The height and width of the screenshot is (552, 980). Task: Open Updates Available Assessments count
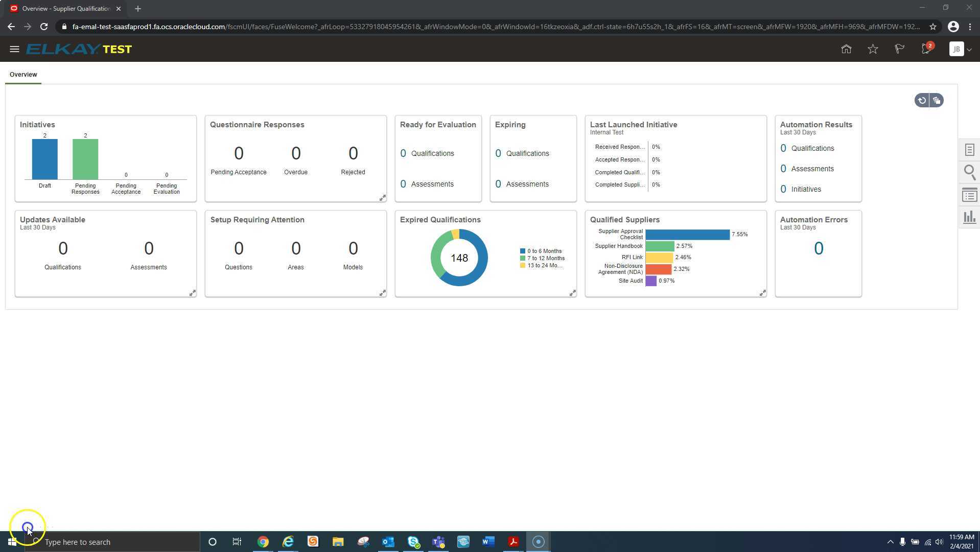coord(149,248)
